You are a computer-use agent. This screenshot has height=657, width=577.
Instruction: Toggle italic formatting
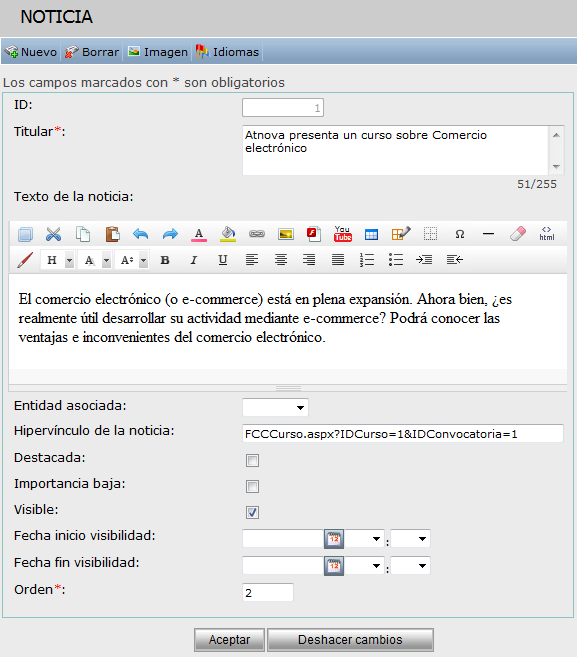(x=194, y=260)
